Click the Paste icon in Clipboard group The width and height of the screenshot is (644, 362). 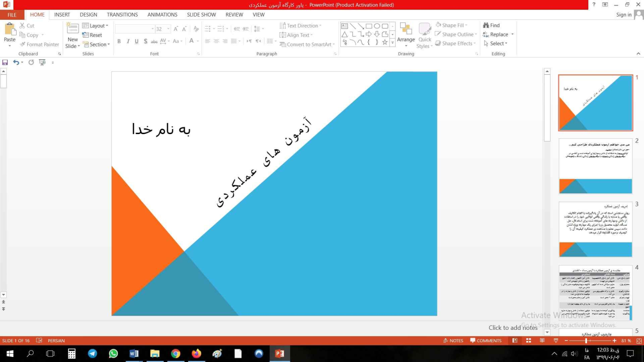(x=10, y=29)
